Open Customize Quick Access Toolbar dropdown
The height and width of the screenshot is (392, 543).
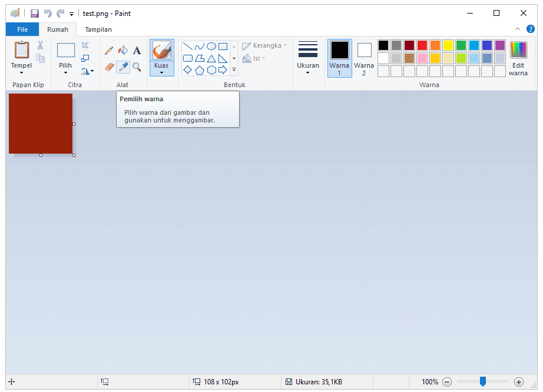click(71, 14)
